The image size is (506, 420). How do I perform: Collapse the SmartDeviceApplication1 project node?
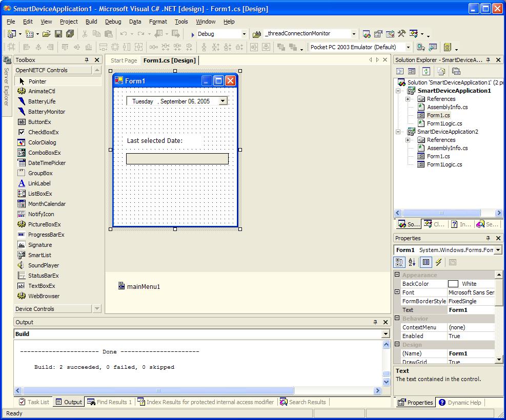tap(398, 91)
